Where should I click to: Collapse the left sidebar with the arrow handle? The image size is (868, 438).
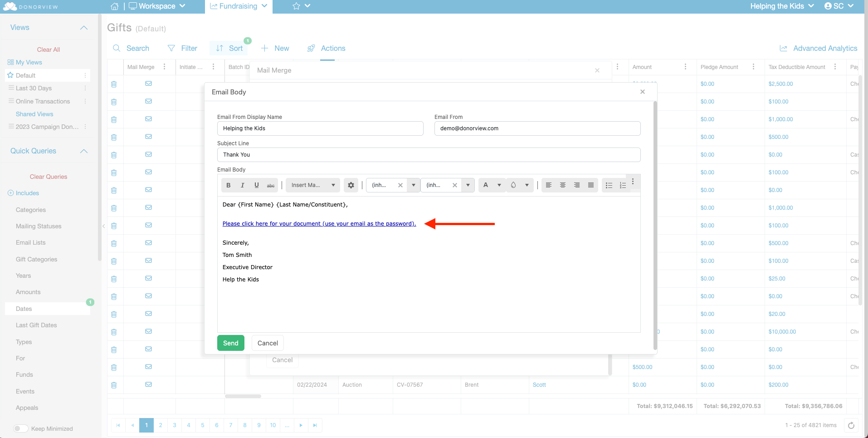[103, 226]
